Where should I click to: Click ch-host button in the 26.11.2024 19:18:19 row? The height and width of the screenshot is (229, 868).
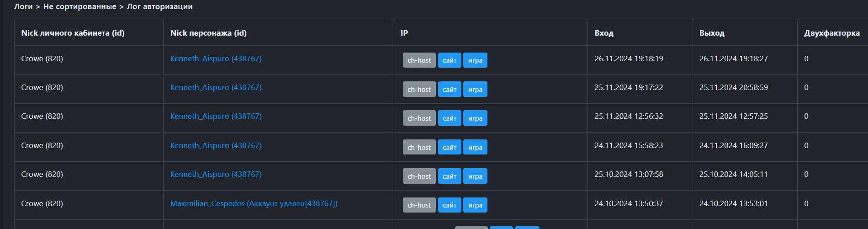pyautogui.click(x=419, y=60)
